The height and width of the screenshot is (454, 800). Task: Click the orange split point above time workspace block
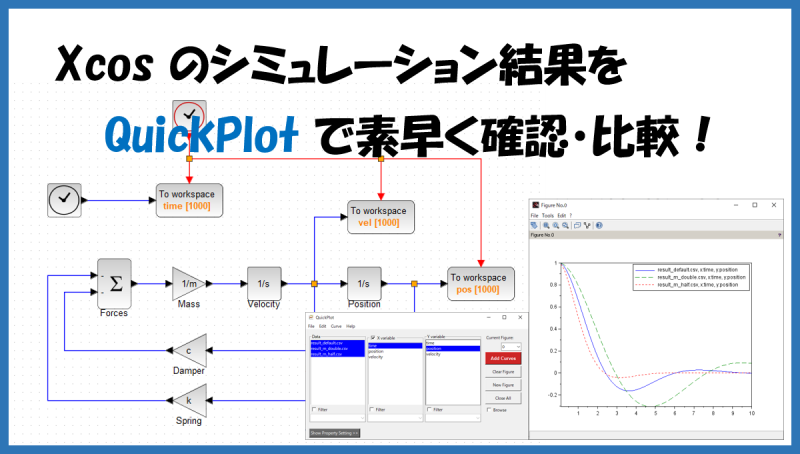(x=189, y=159)
